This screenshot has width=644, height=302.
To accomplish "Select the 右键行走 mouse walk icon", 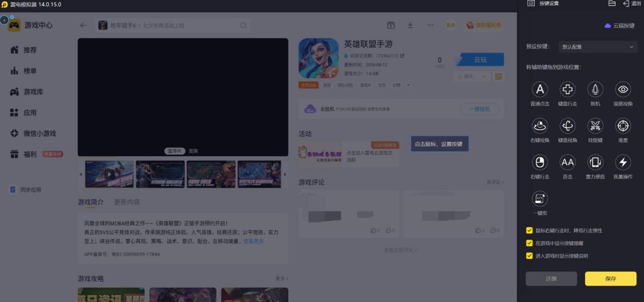I will 540,162.
